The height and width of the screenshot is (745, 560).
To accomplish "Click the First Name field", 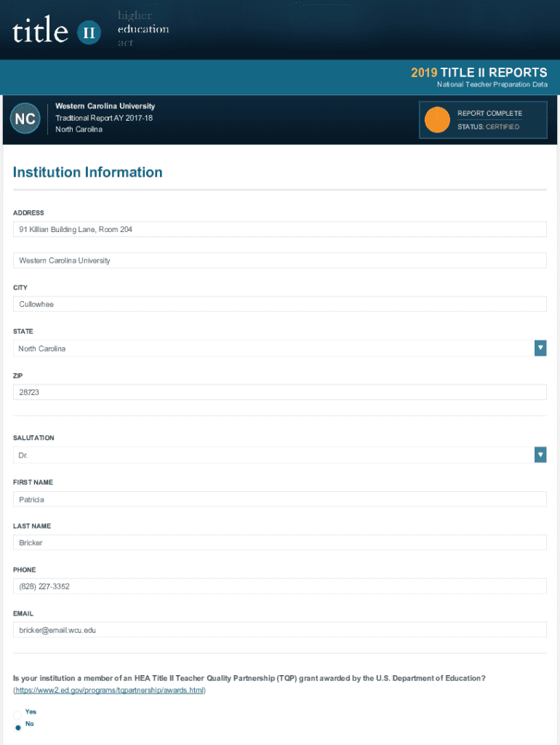I will point(279,499).
